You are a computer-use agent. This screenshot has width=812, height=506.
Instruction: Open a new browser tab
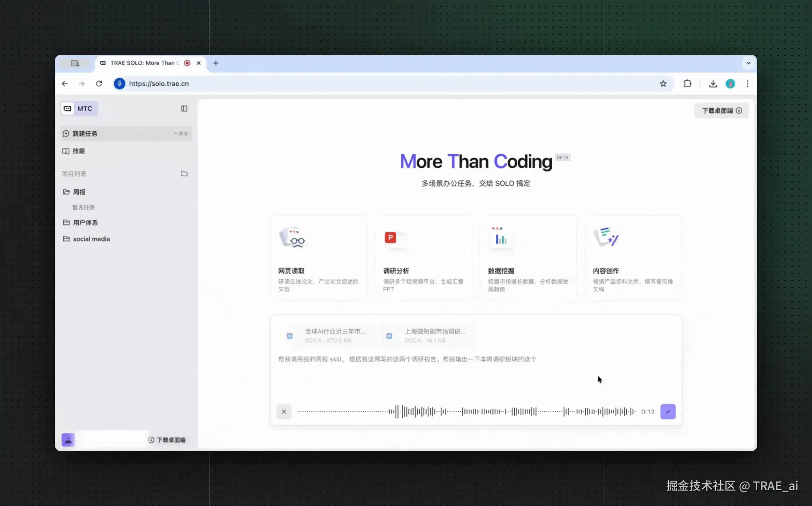(216, 63)
